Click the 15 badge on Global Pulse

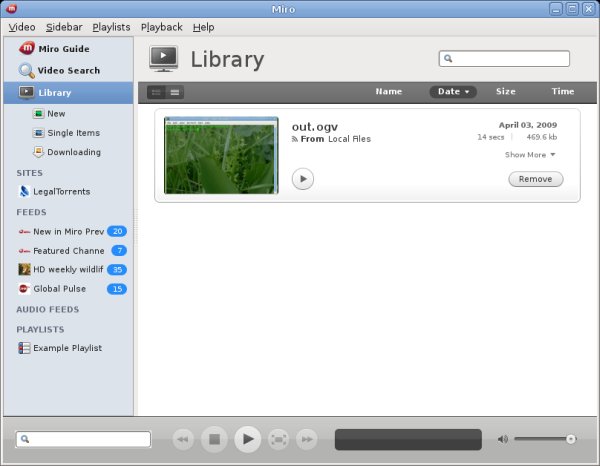(117, 289)
